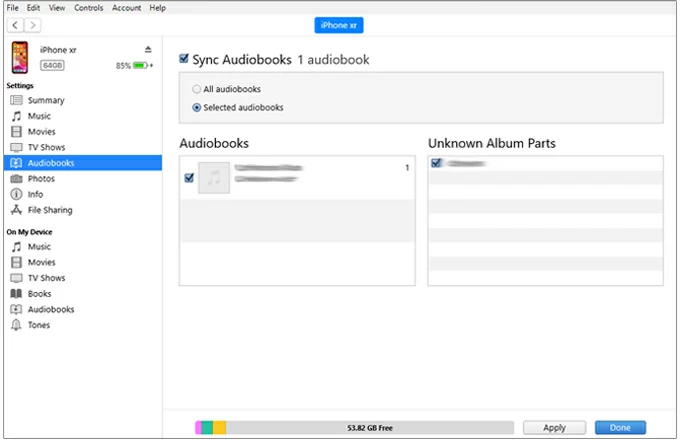Open the Account menu
The image size is (680, 440).
point(126,7)
